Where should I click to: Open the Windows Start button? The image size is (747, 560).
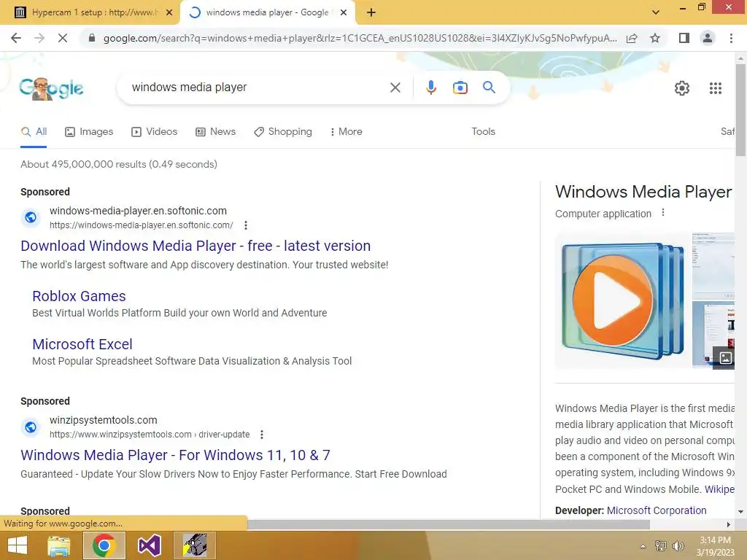18,545
